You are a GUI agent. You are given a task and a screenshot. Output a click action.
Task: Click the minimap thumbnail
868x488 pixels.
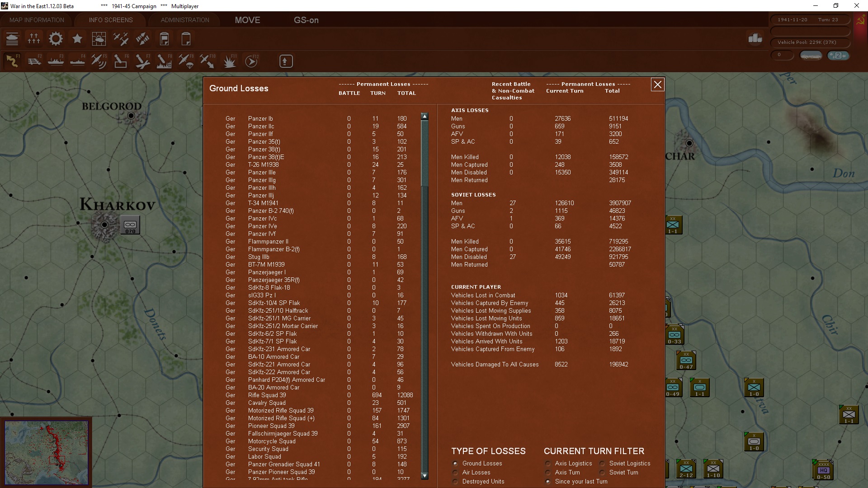pos(47,453)
